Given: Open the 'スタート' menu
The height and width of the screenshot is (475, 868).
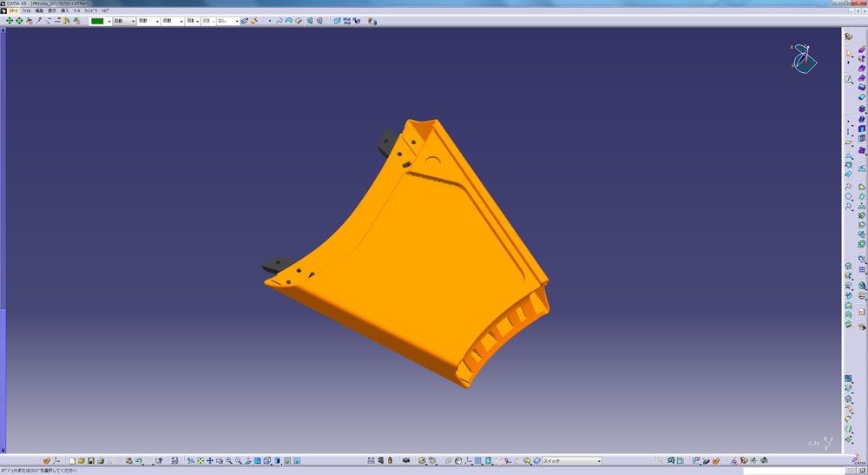Looking at the screenshot, I should (14, 10).
